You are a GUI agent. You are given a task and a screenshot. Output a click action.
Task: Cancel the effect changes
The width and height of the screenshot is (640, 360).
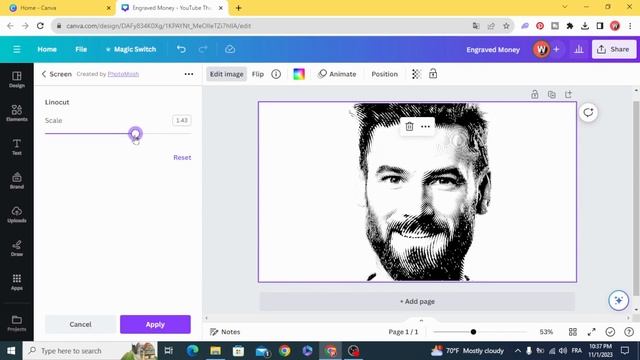click(x=80, y=324)
